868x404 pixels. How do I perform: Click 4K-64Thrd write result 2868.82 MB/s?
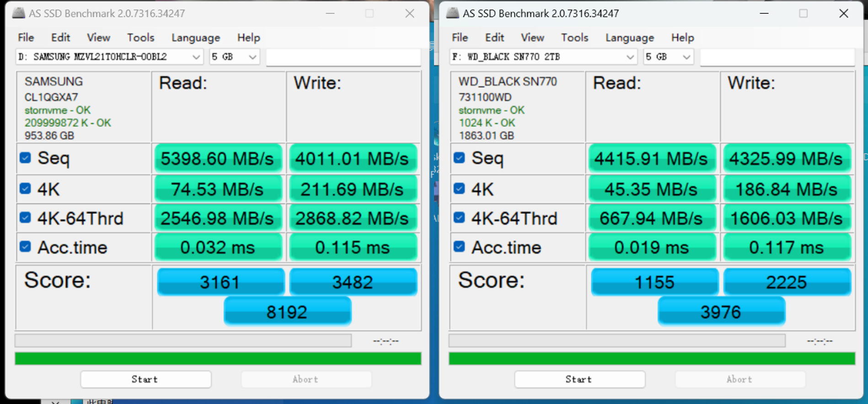click(353, 218)
